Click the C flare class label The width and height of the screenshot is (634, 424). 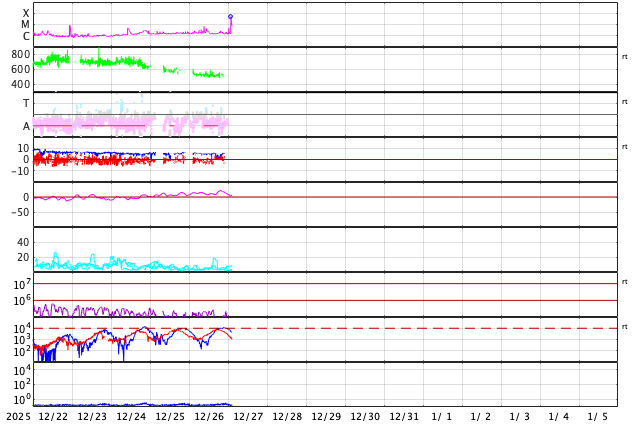tap(26, 37)
